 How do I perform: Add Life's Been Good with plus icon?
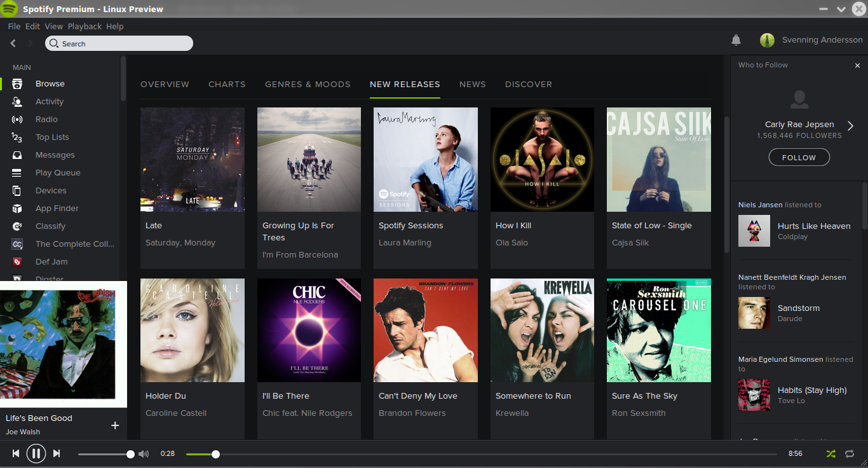point(115,425)
